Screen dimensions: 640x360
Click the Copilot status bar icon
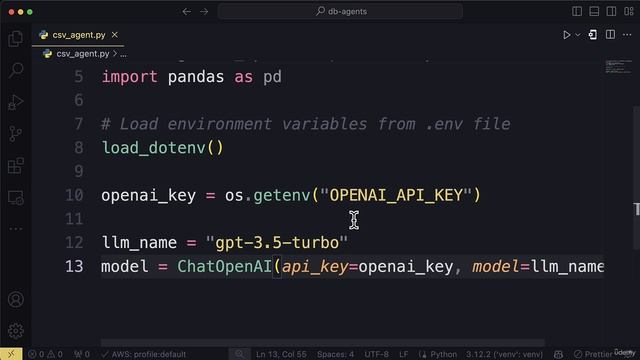tap(558, 354)
